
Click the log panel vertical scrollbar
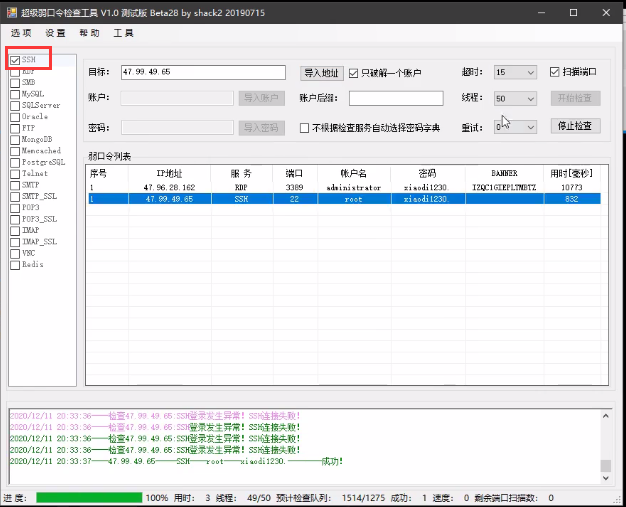click(x=605, y=440)
